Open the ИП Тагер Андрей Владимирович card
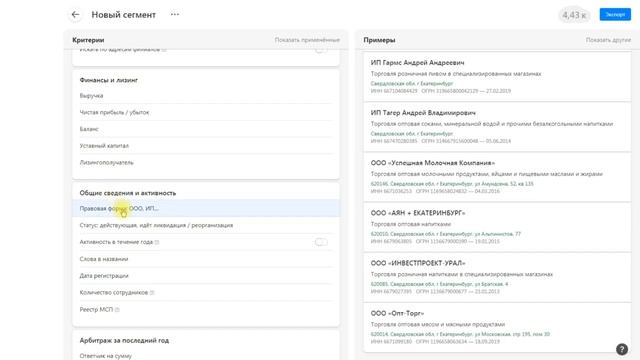The height and width of the screenshot is (360, 640). 497,127
